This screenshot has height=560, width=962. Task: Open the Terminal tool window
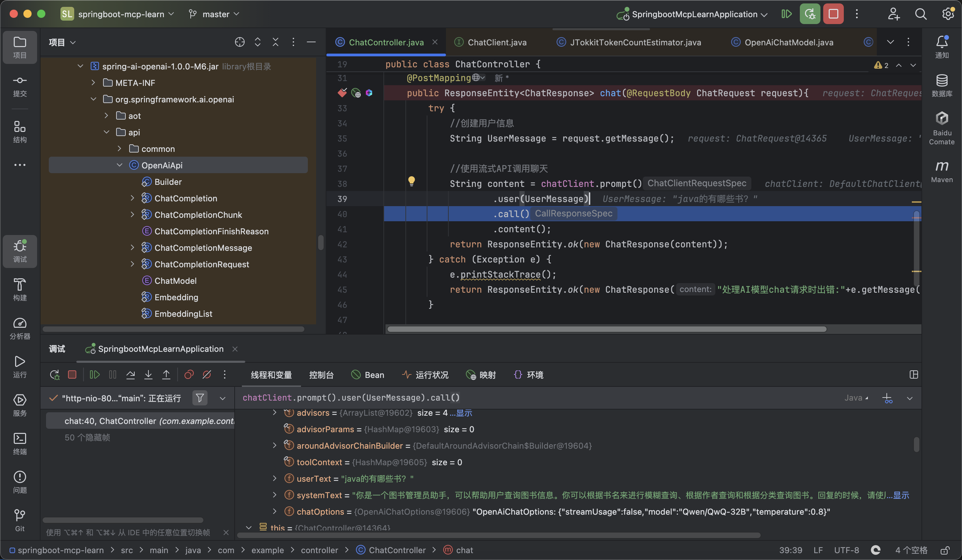[20, 444]
